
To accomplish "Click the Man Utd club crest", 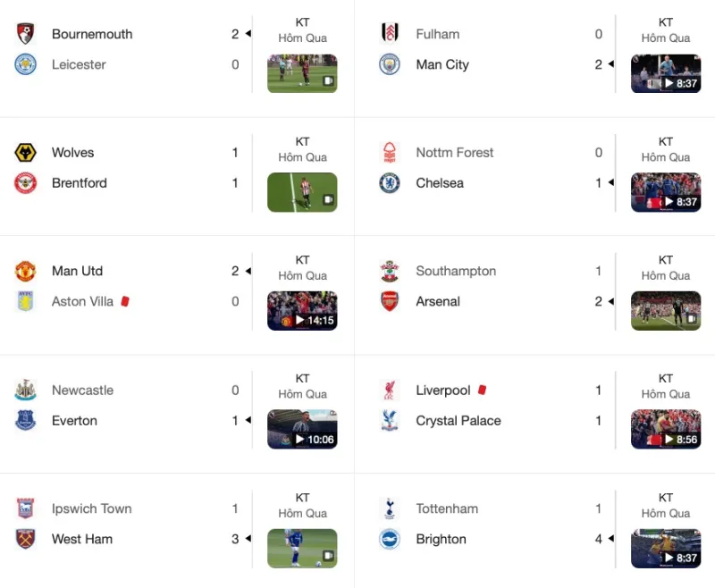I will 26,271.
